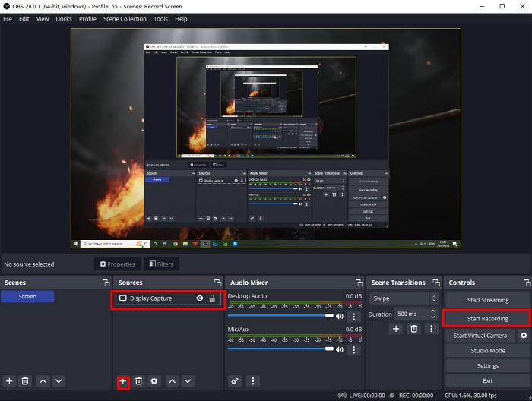Toggle Display Capture visibility eye icon
The width and height of the screenshot is (532, 401).
tap(200, 298)
